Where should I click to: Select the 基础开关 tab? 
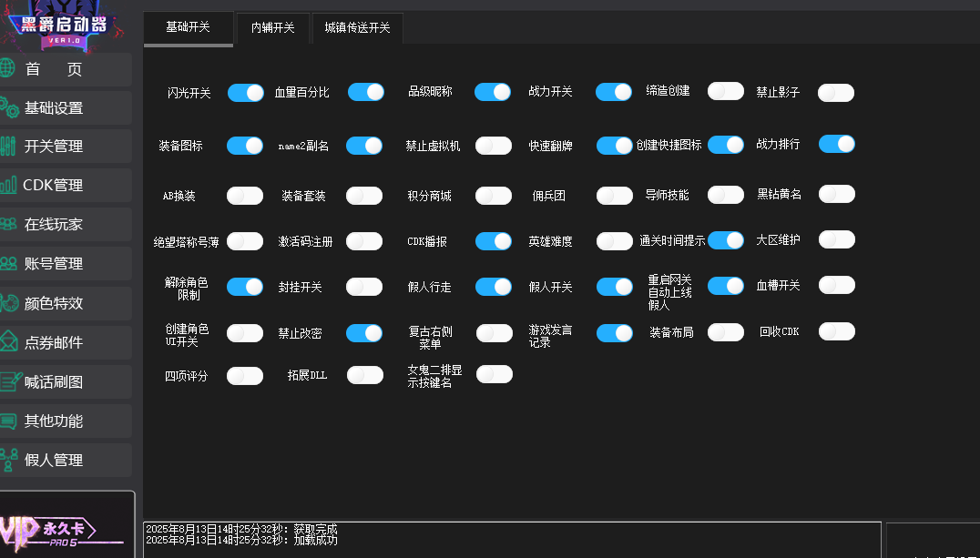tap(188, 26)
